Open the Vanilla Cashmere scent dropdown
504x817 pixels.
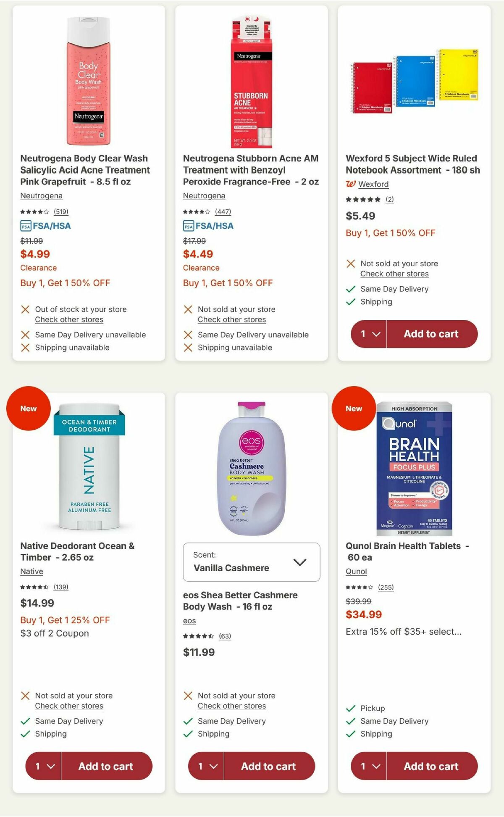251,562
